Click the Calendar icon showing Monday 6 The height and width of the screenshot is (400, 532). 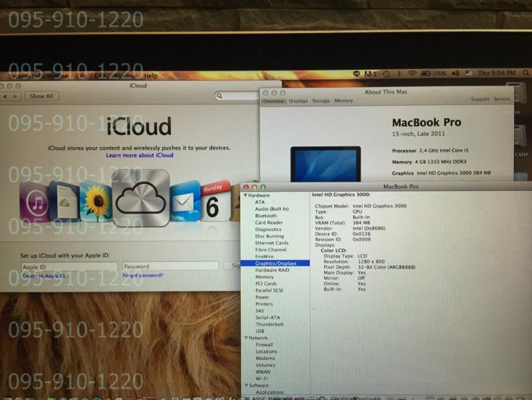[215, 202]
